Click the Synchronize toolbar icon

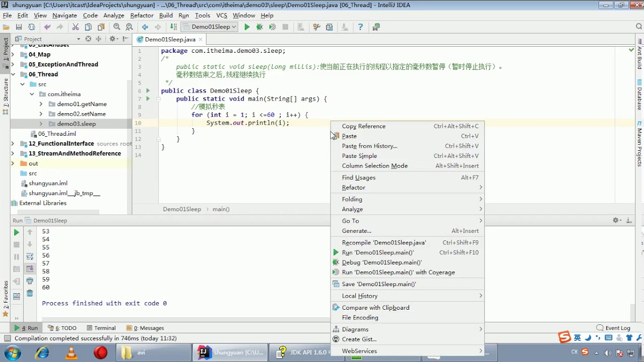(x=31, y=27)
